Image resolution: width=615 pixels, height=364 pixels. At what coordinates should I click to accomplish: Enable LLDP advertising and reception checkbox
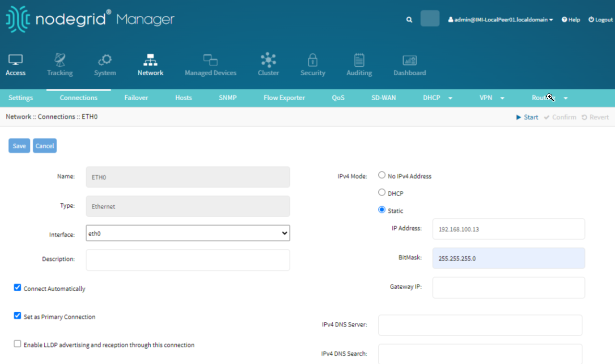(x=17, y=344)
